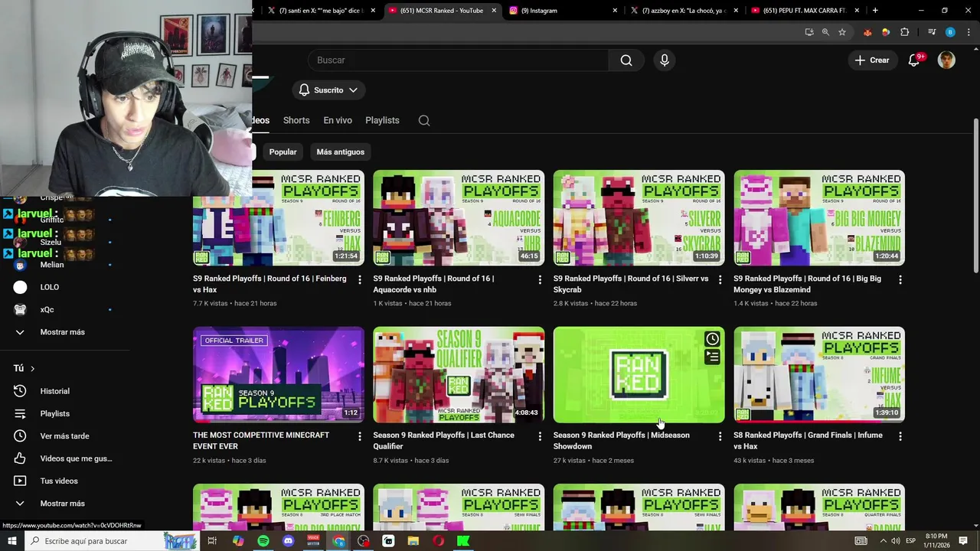Filter videos by Popular chip
This screenshot has width=980, height=551.
(x=283, y=152)
